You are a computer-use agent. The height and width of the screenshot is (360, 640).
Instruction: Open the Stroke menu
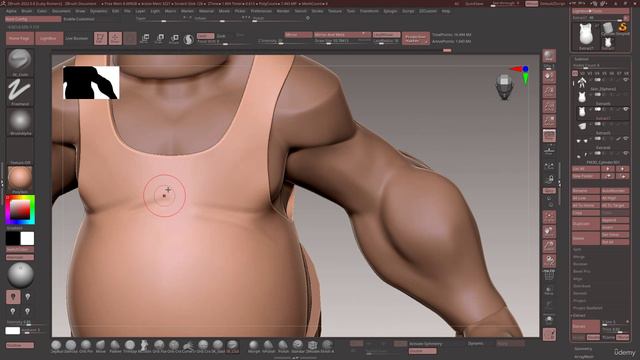317,11
